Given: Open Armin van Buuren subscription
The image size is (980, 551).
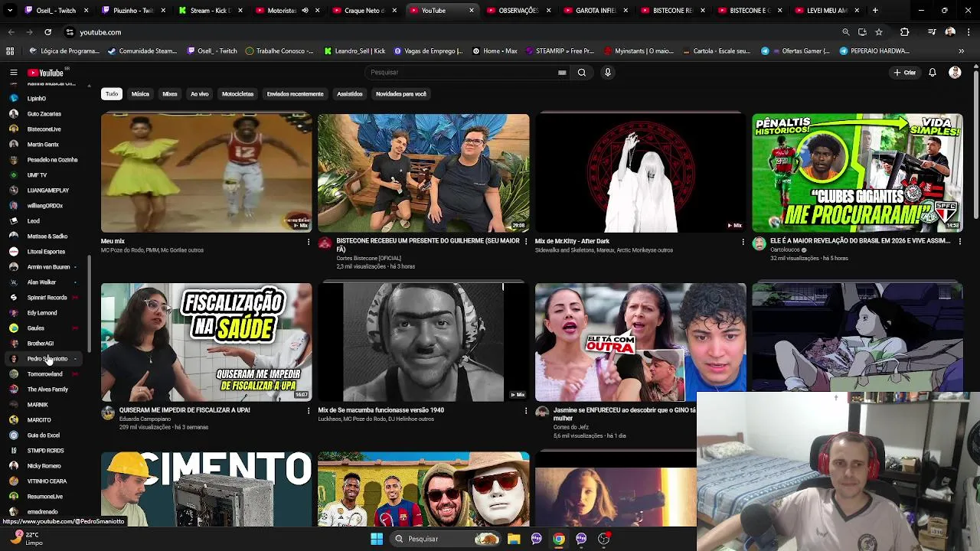Looking at the screenshot, I should pyautogui.click(x=44, y=267).
